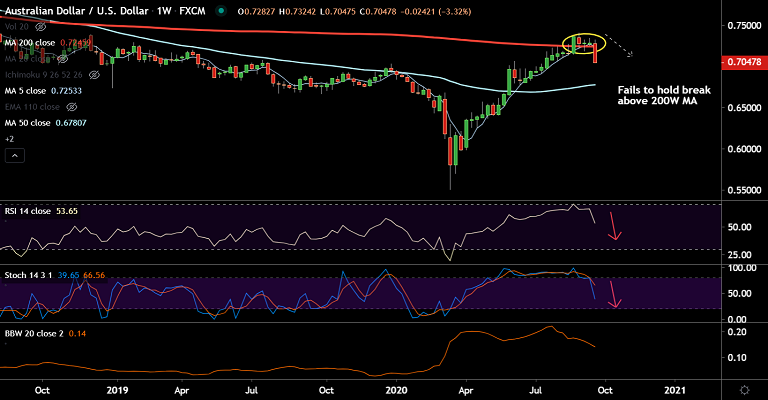Select the Ichimoku 9 26 52 26 label
The height and width of the screenshot is (400, 768).
[x=44, y=75]
